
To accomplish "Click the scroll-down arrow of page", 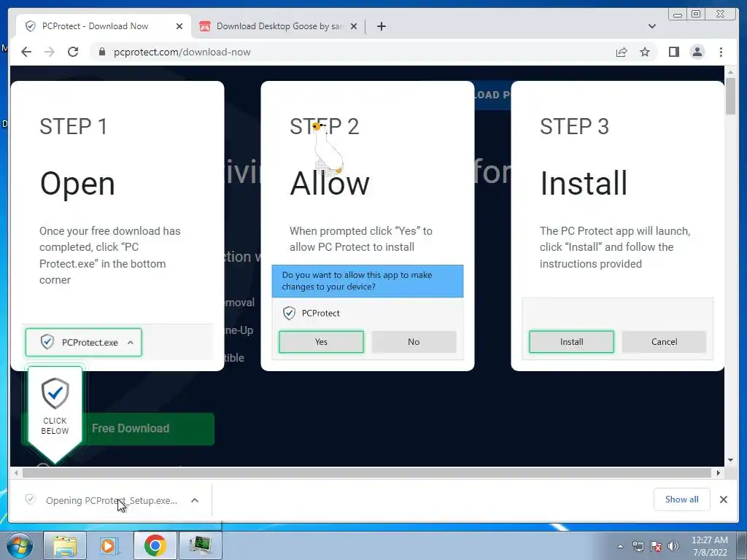I will 731,460.
